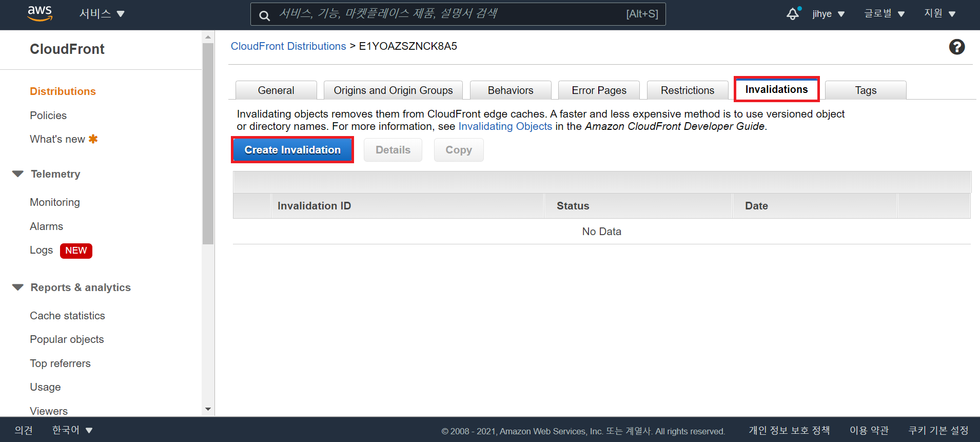The width and height of the screenshot is (980, 442).
Task: Open 이용 약관 terms of use link
Action: point(869,430)
